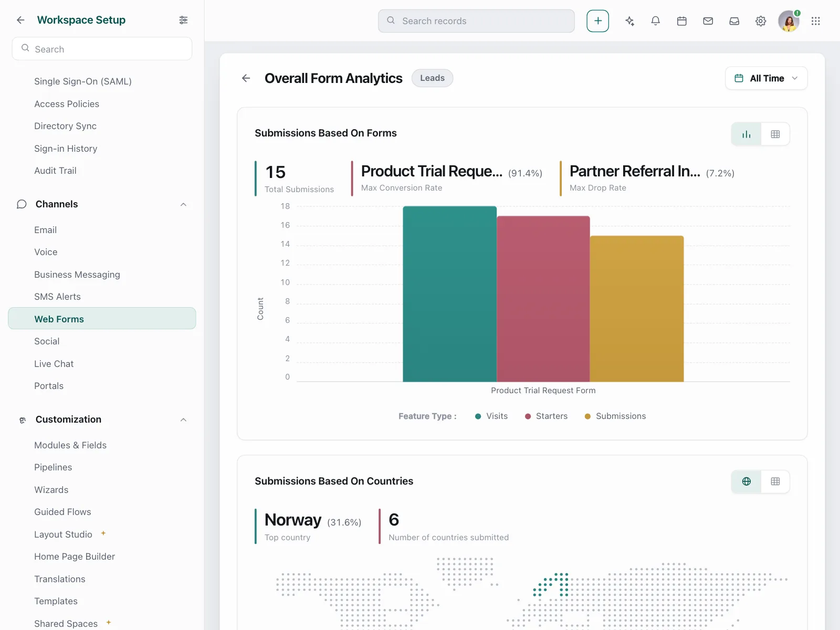Open Sign-in History
The width and height of the screenshot is (840, 630).
66,149
